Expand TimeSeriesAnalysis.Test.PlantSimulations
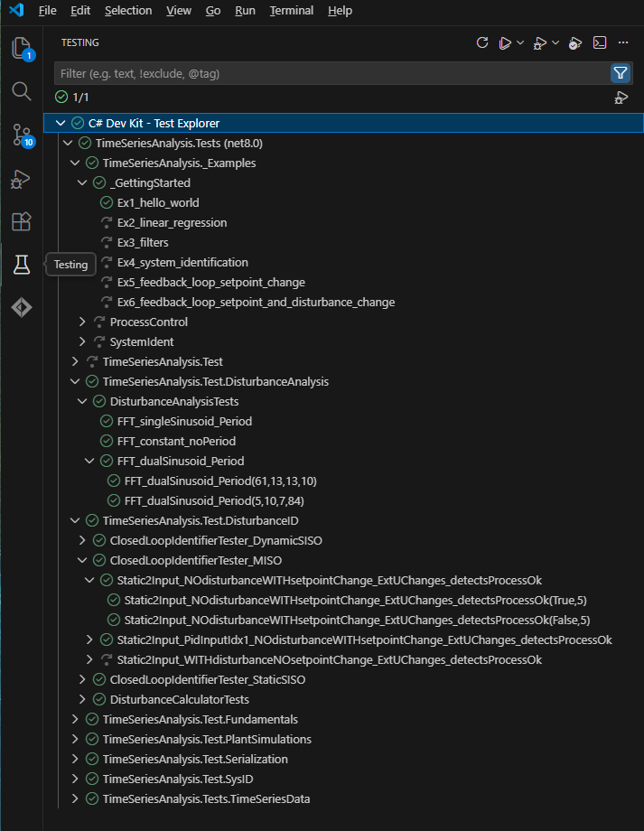 pos(75,739)
